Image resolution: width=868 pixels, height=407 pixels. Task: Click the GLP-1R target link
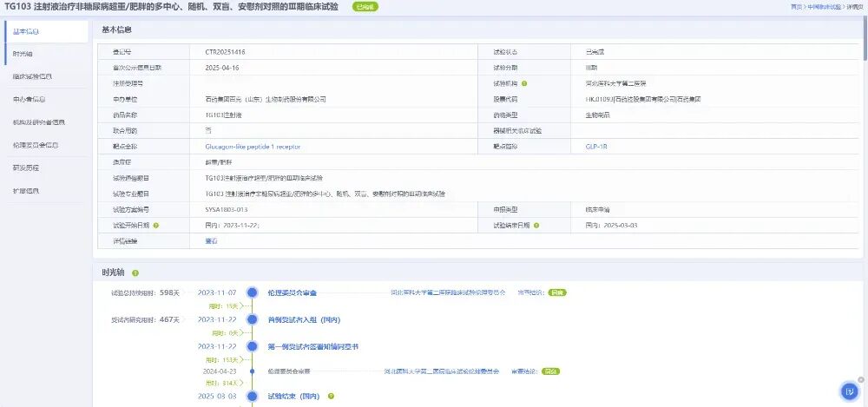tap(596, 147)
